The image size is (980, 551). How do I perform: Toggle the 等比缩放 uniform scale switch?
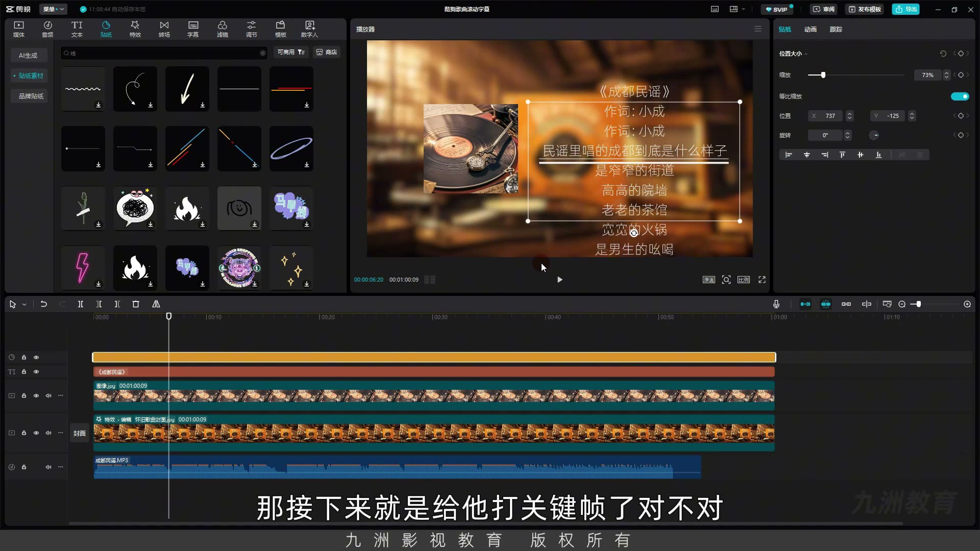960,96
